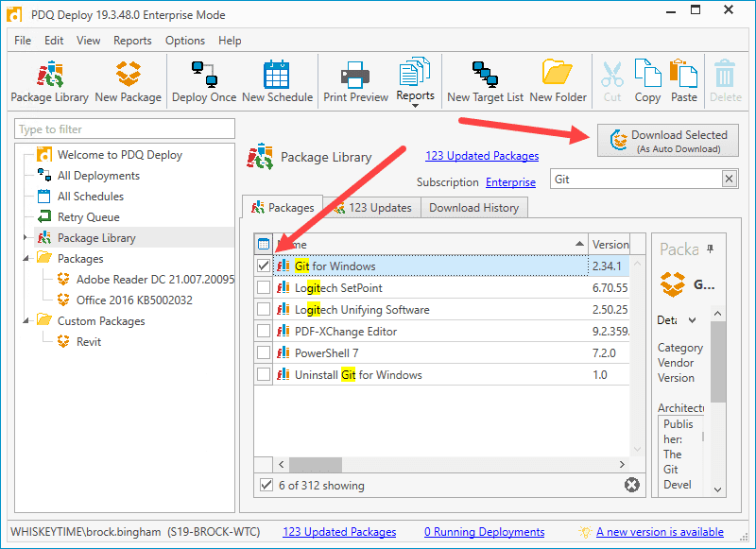Screen dimensions: 756x549
Task: Open the Help menu
Action: 230,41
